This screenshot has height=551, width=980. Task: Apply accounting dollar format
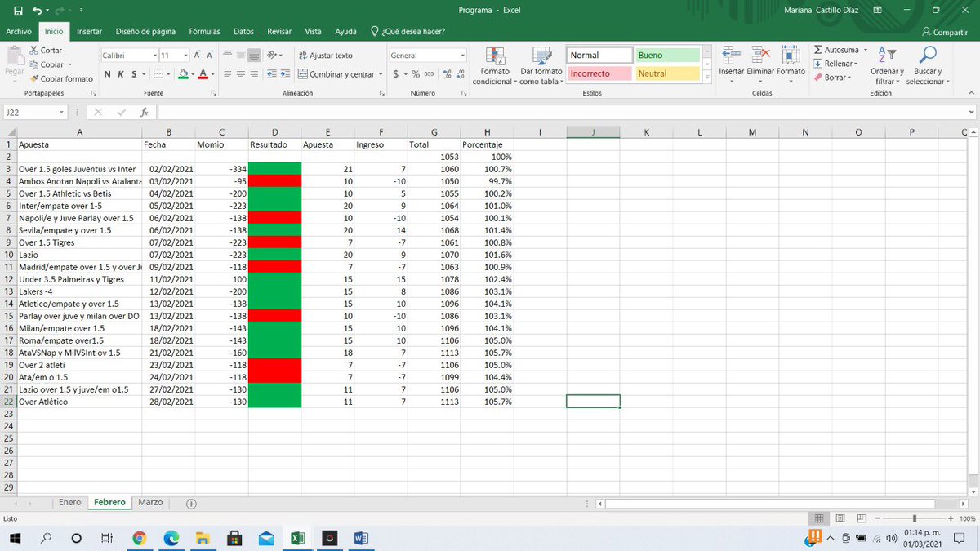[395, 74]
